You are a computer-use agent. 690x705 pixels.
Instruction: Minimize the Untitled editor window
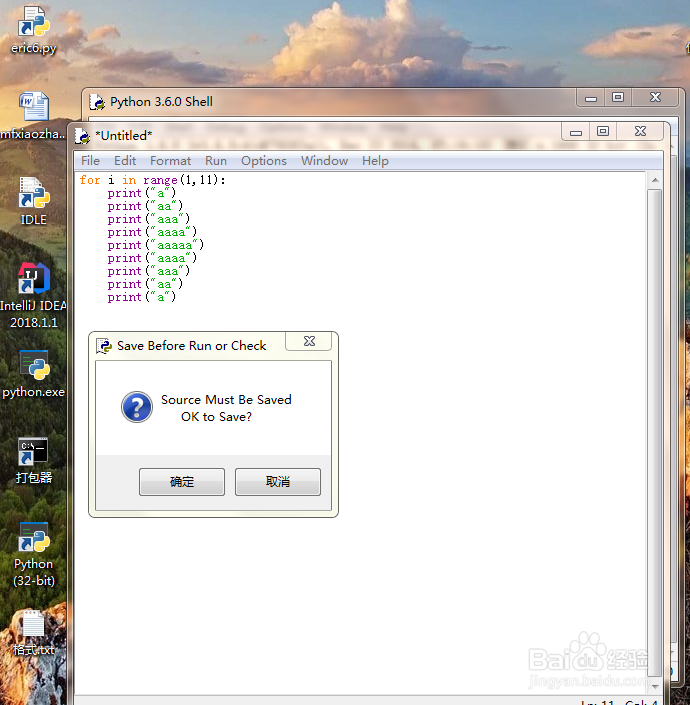pyautogui.click(x=576, y=132)
